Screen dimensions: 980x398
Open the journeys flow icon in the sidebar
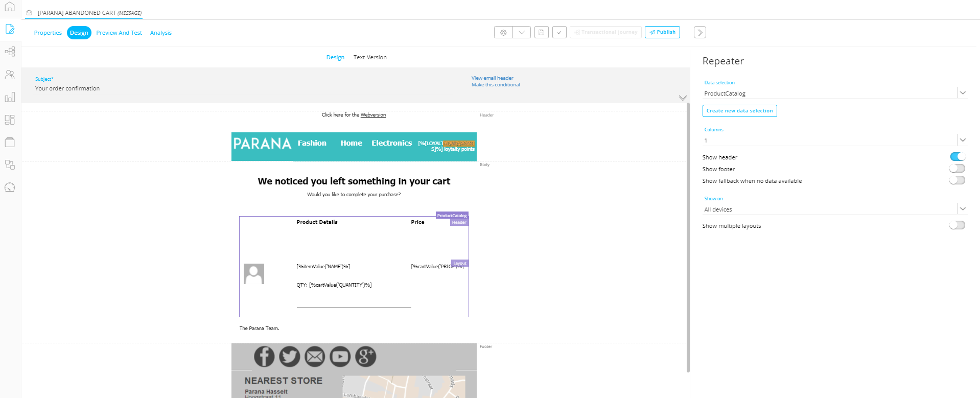click(x=10, y=52)
